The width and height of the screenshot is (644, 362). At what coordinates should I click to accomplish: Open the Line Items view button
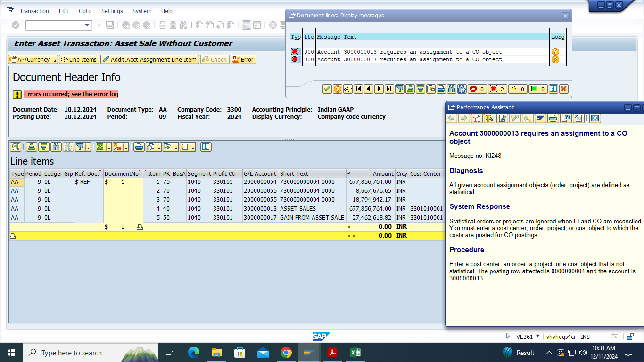click(x=79, y=59)
